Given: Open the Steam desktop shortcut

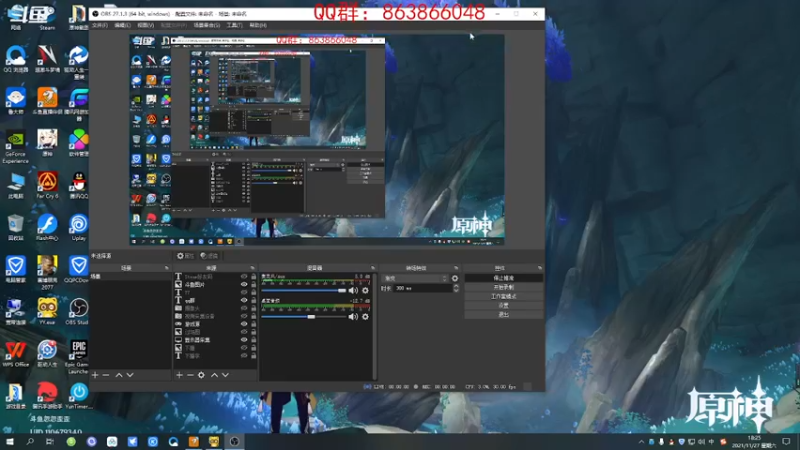Looking at the screenshot, I should (x=47, y=17).
